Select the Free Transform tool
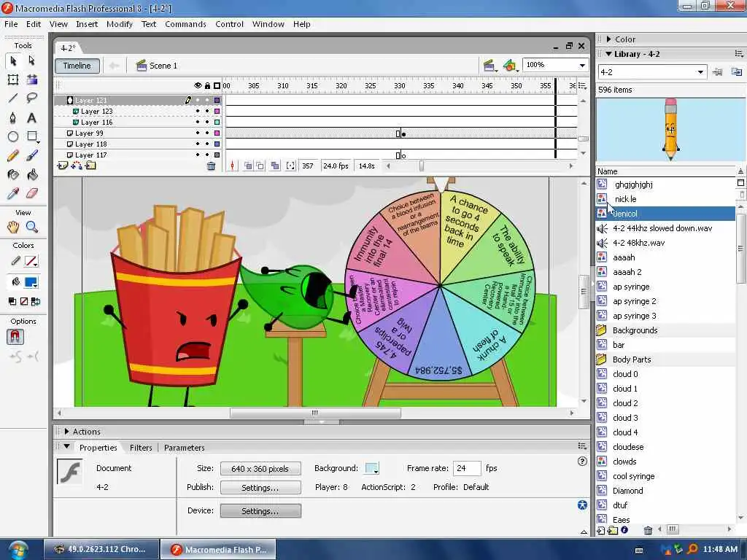 click(x=13, y=79)
